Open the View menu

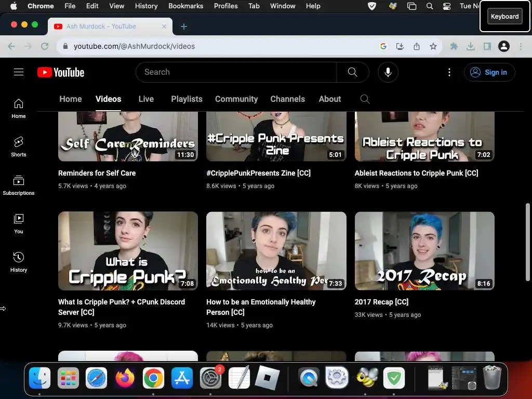[x=116, y=6]
